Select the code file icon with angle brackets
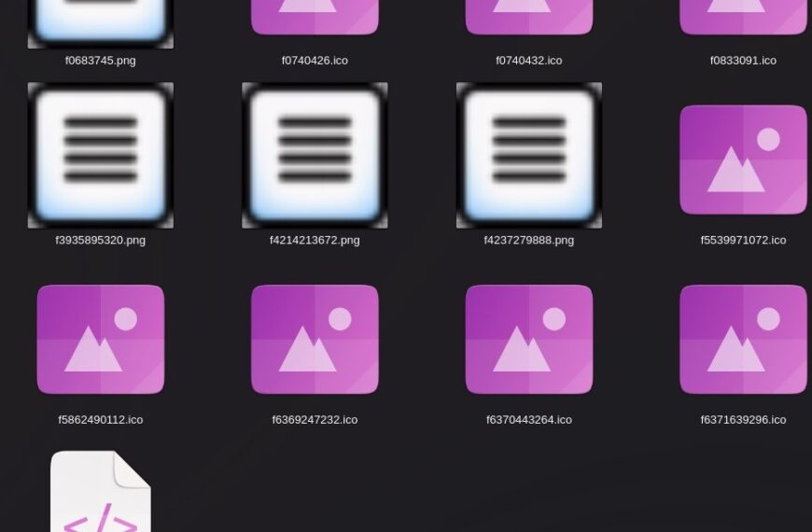 click(101, 491)
